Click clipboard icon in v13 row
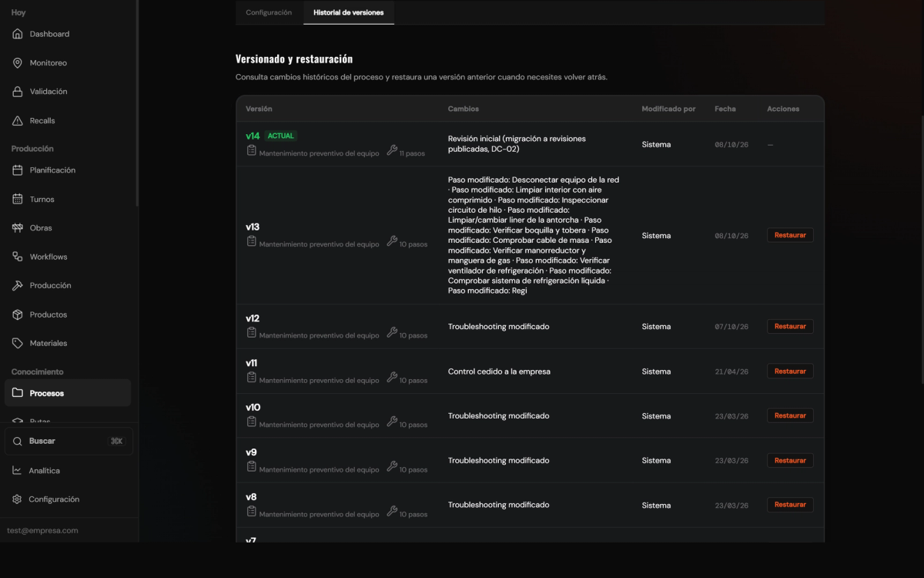The width and height of the screenshot is (924, 578). pyautogui.click(x=251, y=242)
